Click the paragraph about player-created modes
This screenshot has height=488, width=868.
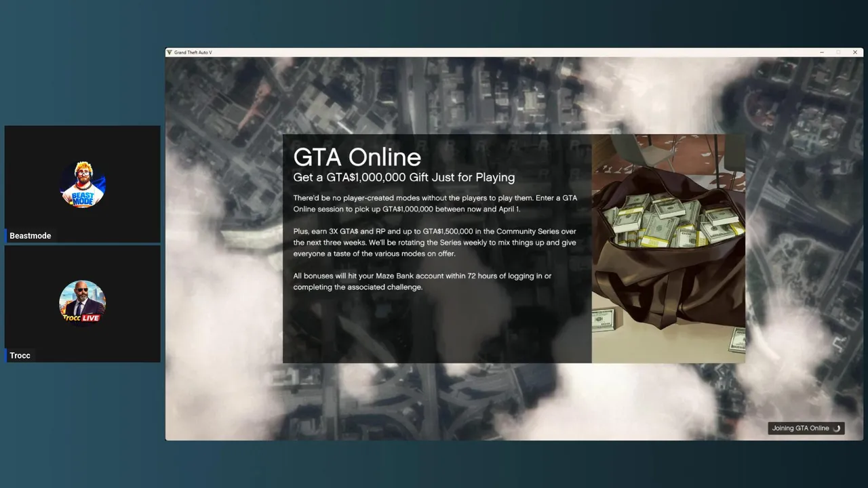[435, 203]
